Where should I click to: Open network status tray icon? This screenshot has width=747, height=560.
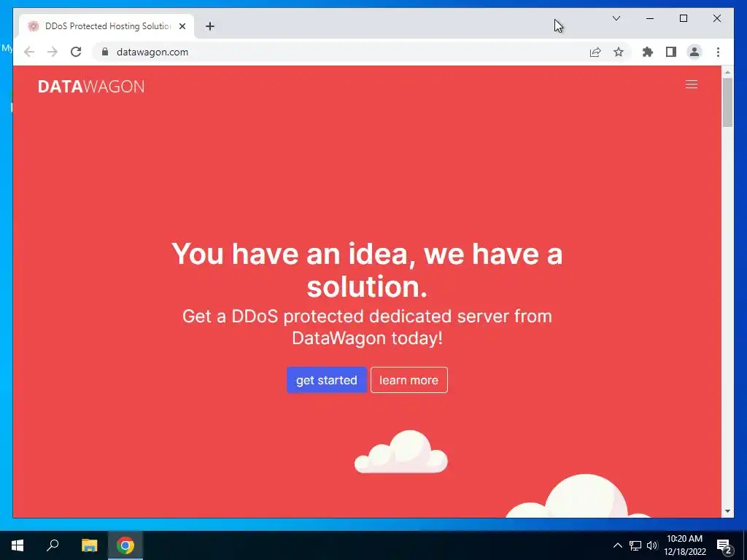point(635,545)
